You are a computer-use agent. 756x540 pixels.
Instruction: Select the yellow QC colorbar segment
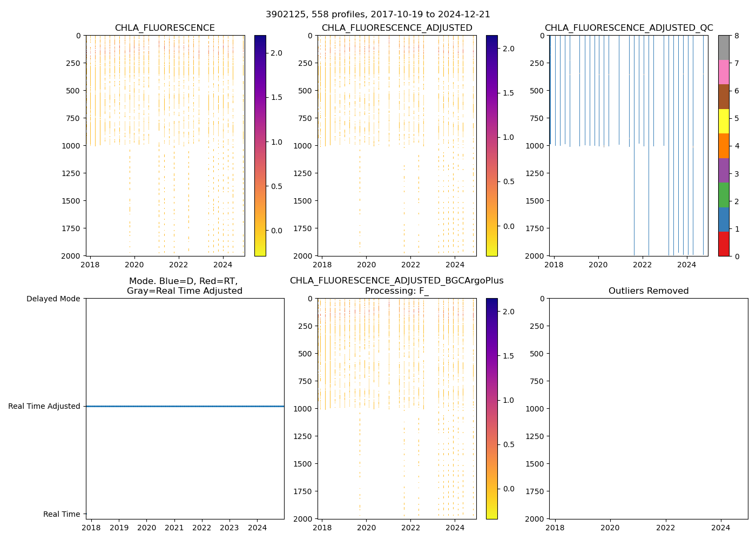point(724,121)
